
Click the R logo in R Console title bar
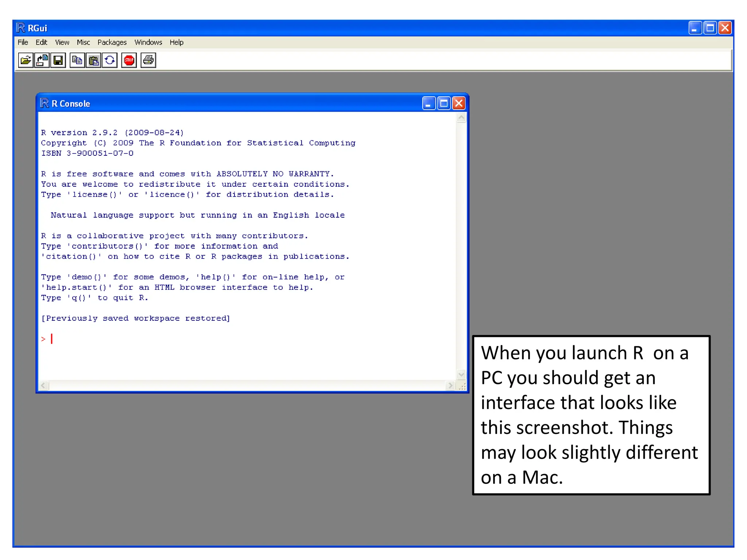click(x=44, y=103)
